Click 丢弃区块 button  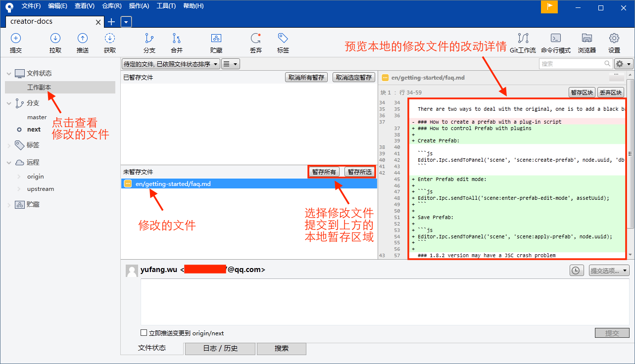point(610,92)
